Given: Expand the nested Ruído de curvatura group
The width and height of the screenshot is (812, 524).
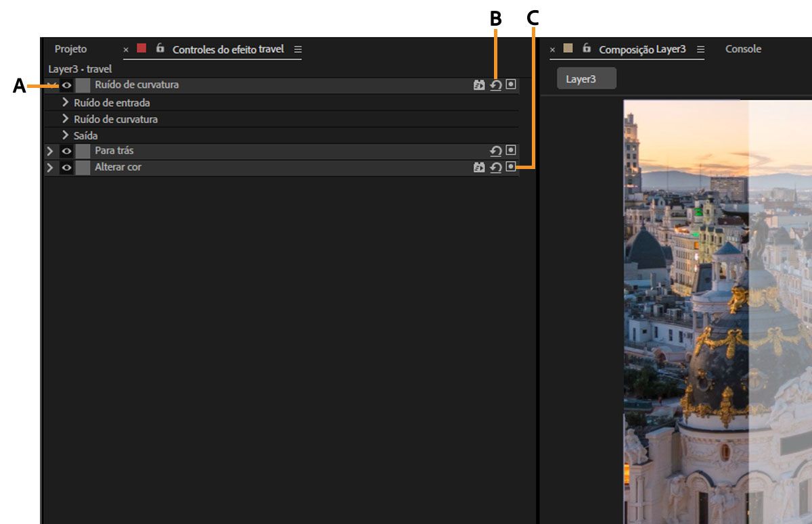Looking at the screenshot, I should [66, 118].
